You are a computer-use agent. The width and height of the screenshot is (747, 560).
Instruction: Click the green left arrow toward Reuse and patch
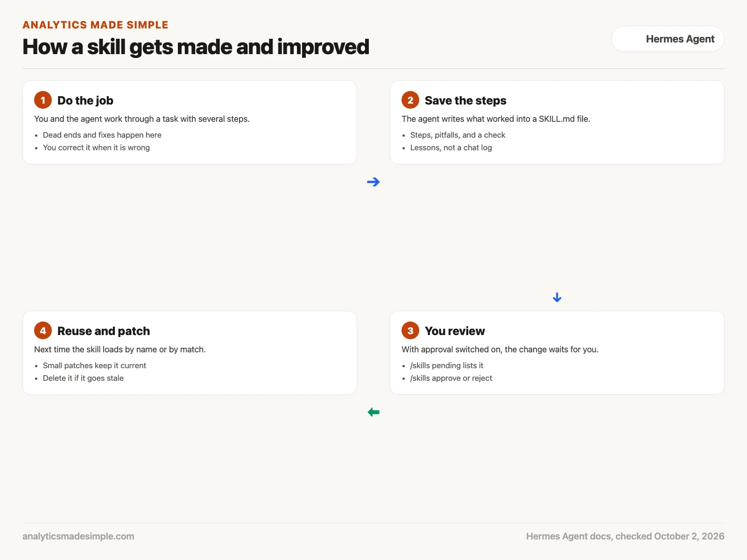[x=373, y=412]
